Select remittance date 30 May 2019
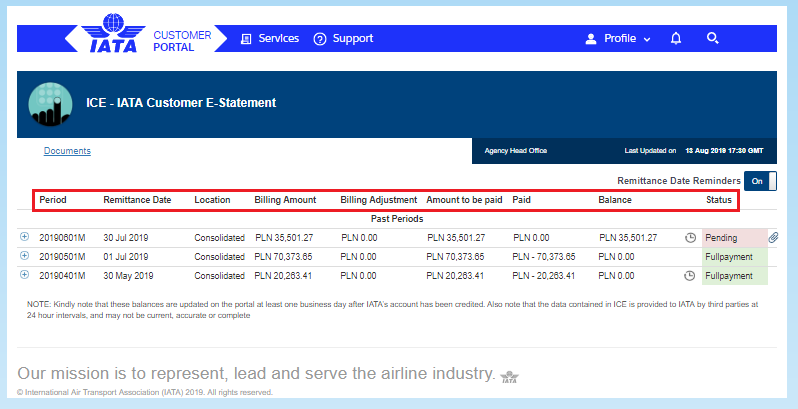Image resolution: width=798 pixels, height=409 pixels. pos(128,276)
